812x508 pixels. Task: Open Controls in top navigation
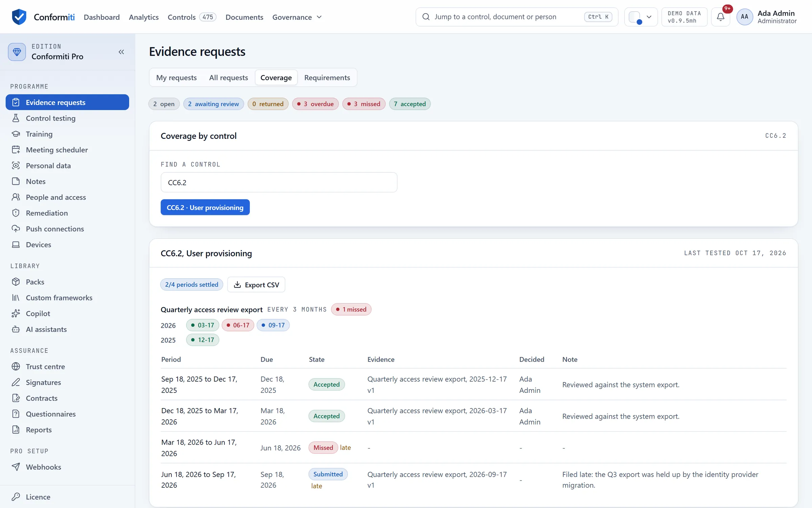[x=192, y=17]
